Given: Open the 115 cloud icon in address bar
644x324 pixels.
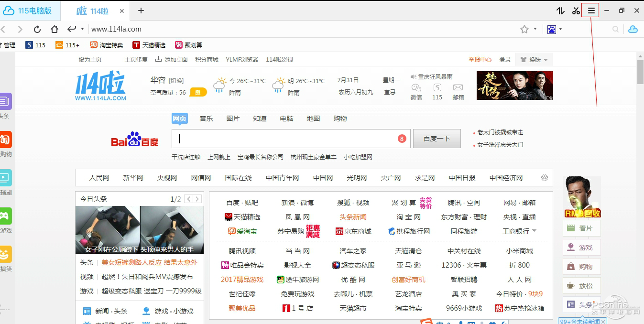Looking at the screenshot, I should [633, 29].
